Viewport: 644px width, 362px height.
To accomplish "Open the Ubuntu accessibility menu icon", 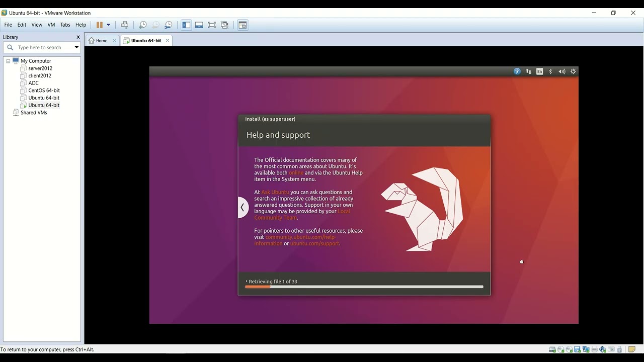I will tap(517, 71).
